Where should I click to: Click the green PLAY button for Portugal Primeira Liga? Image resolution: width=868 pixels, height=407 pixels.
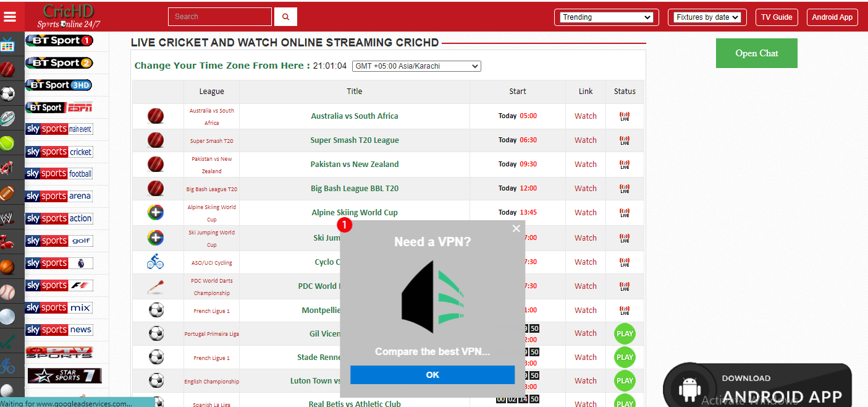tap(625, 334)
